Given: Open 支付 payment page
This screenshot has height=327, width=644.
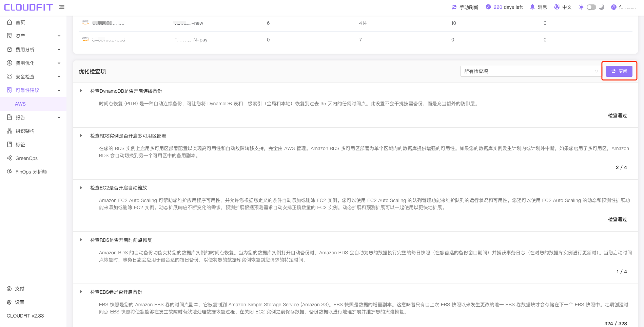Looking at the screenshot, I should [20, 289].
